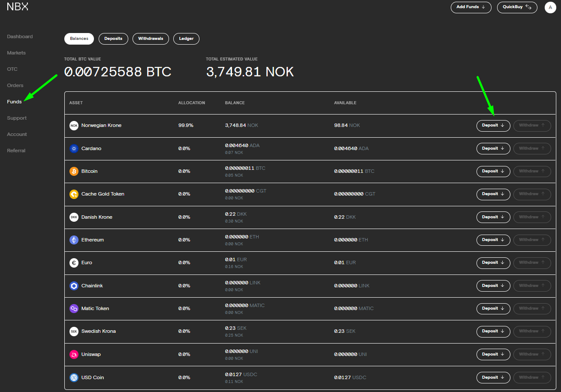Click the Cache Gold Token icon
This screenshot has height=392, width=561.
74,194
